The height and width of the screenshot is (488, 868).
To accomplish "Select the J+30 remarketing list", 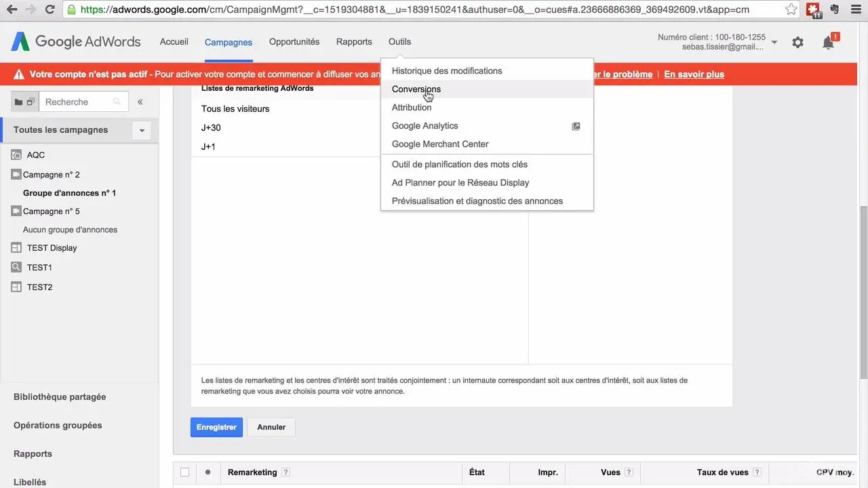I will [x=211, y=127].
